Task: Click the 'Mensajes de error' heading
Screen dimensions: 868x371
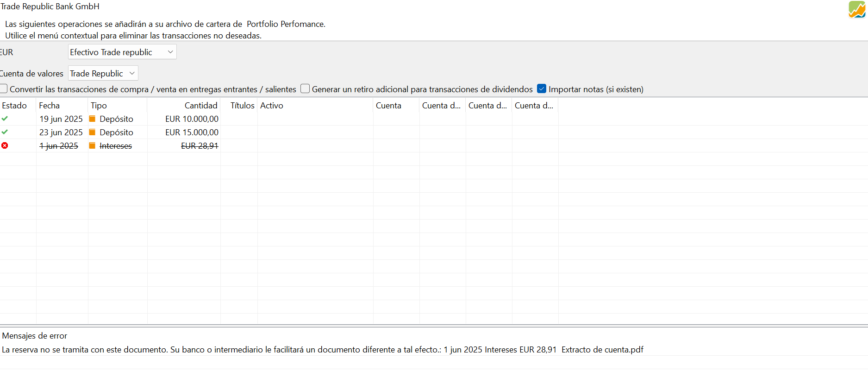Action: [x=35, y=336]
